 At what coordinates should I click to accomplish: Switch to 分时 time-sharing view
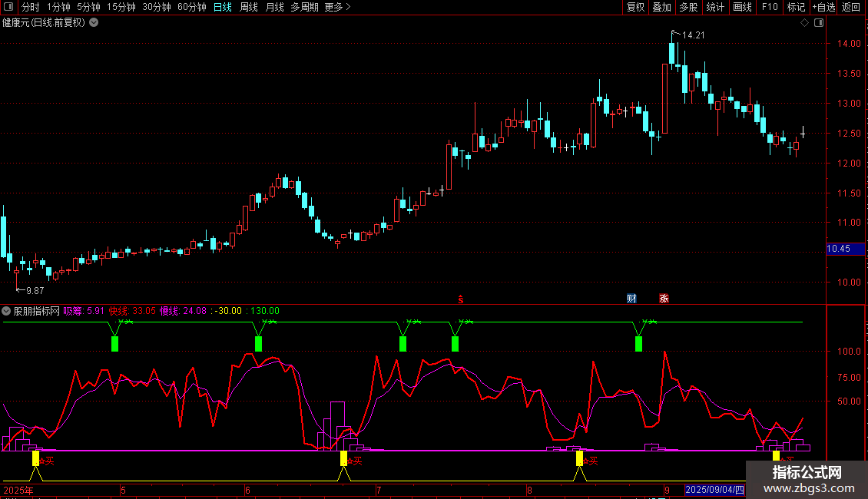[30, 7]
